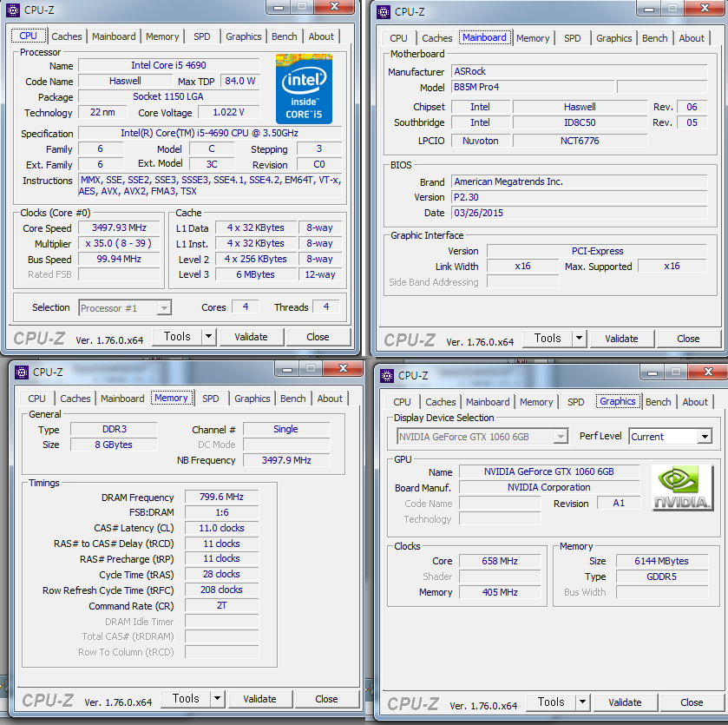
Task: Click the Tools button in the Memory window
Action: (187, 699)
